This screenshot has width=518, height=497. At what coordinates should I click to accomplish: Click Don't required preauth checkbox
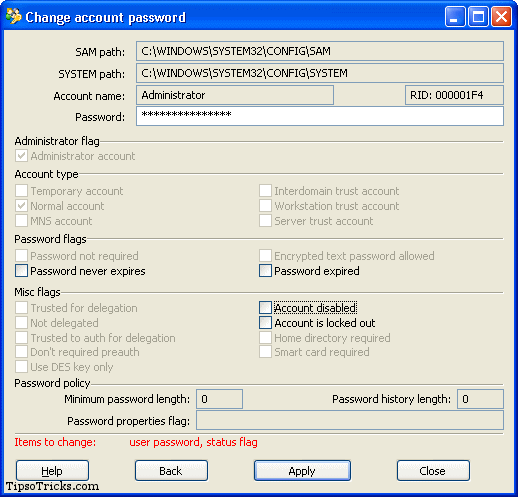click(x=21, y=352)
